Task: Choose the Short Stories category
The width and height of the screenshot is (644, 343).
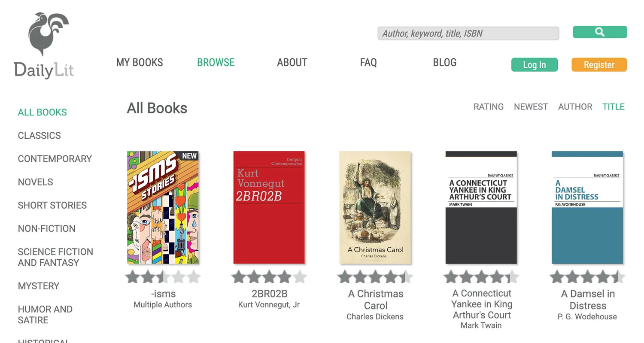Action: click(x=52, y=205)
